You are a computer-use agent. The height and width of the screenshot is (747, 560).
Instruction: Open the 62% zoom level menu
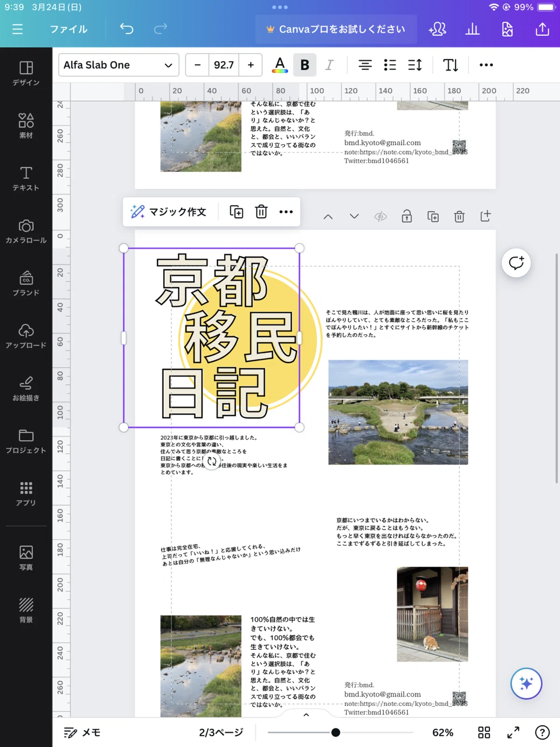point(443,733)
